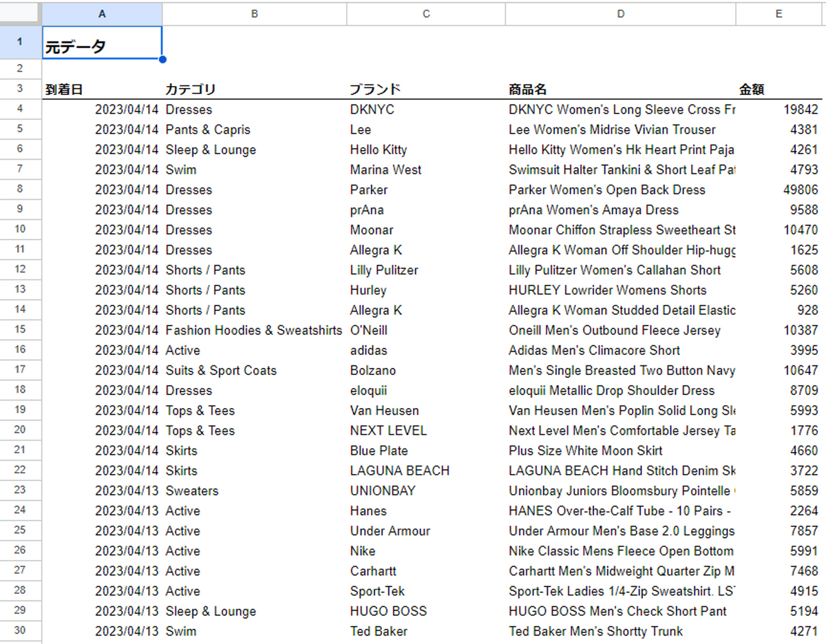
Task: Select amount cell 3722
Action: click(x=779, y=471)
